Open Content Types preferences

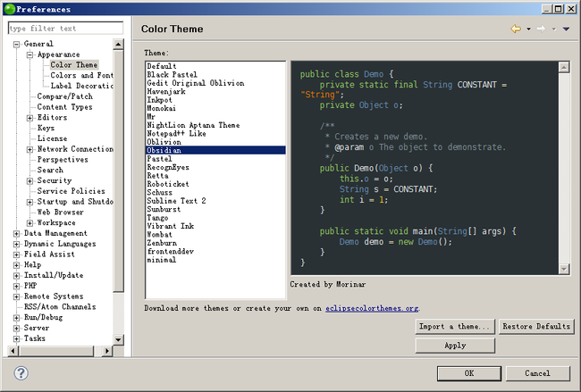pos(64,107)
